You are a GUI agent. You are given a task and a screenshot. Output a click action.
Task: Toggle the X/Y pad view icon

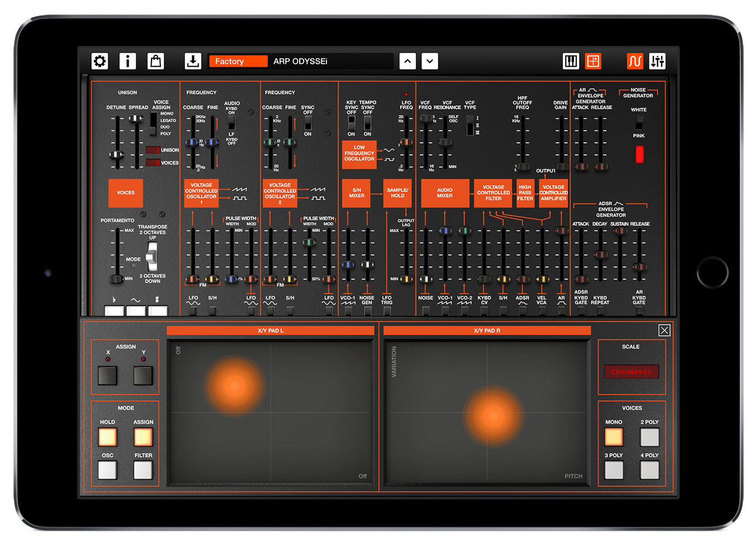pos(593,61)
